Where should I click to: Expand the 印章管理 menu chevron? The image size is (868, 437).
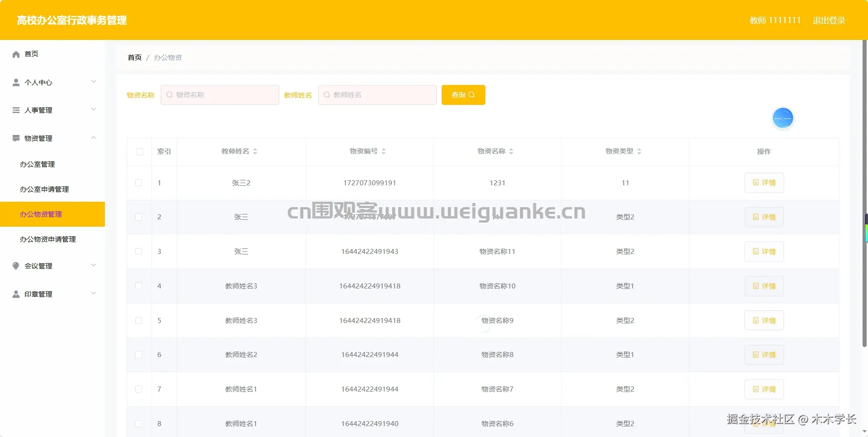tap(94, 293)
